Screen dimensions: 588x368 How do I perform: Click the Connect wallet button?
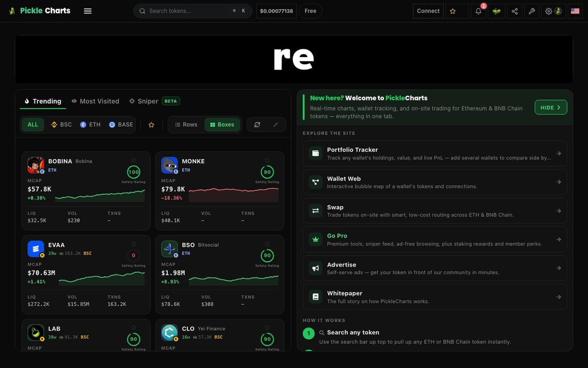[428, 11]
